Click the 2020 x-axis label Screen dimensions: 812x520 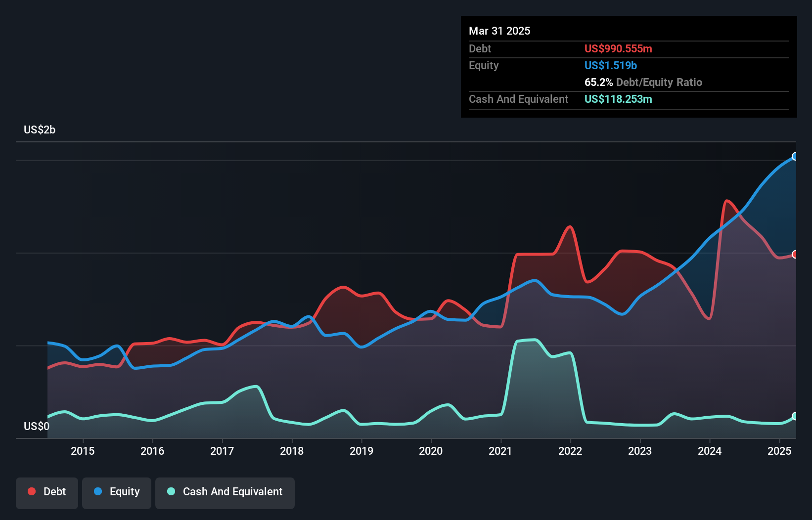tap(431, 451)
